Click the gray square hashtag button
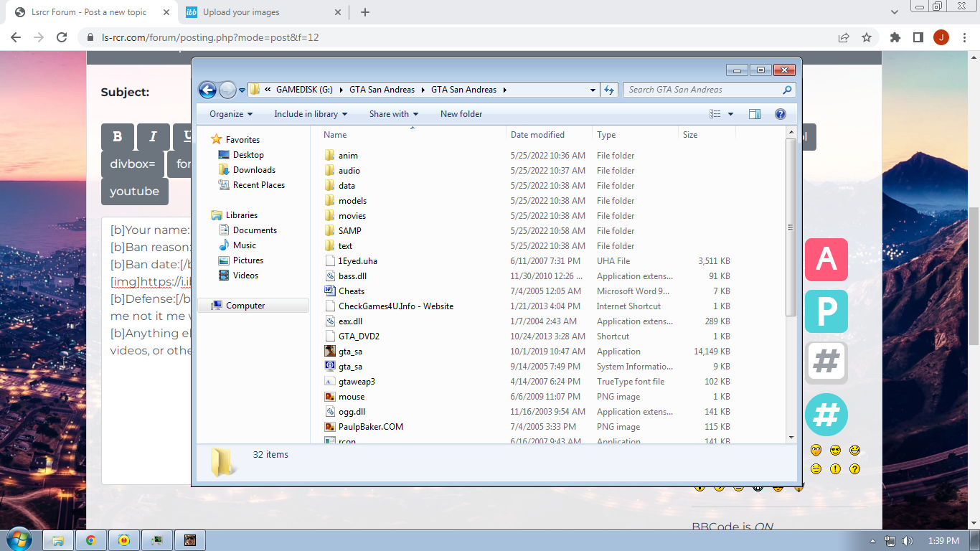 (x=826, y=363)
